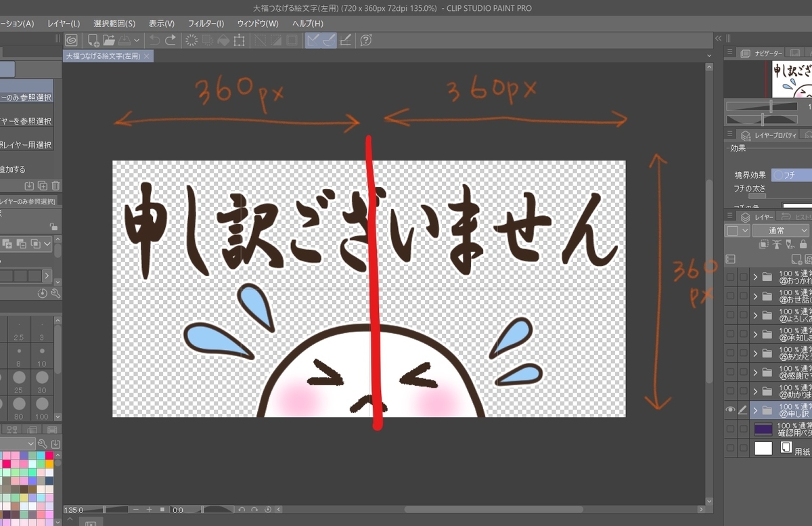
Task: Click the horizontal canvas scrollbar
Action: click(x=493, y=509)
